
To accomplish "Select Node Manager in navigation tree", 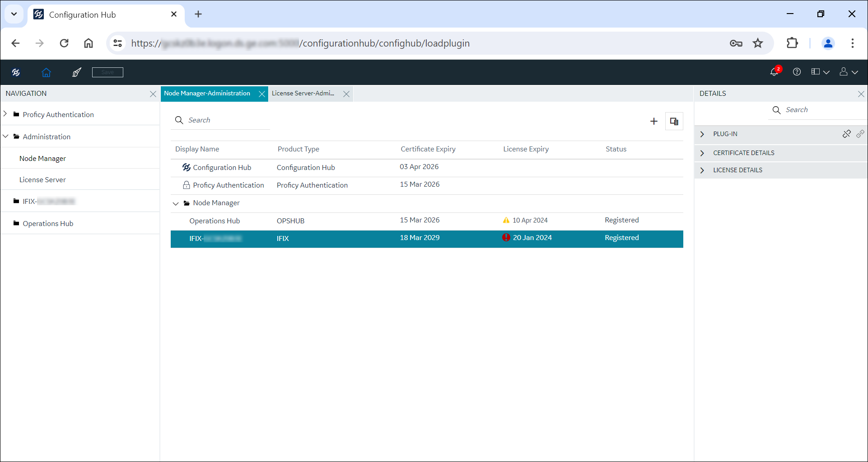I will tap(42, 158).
